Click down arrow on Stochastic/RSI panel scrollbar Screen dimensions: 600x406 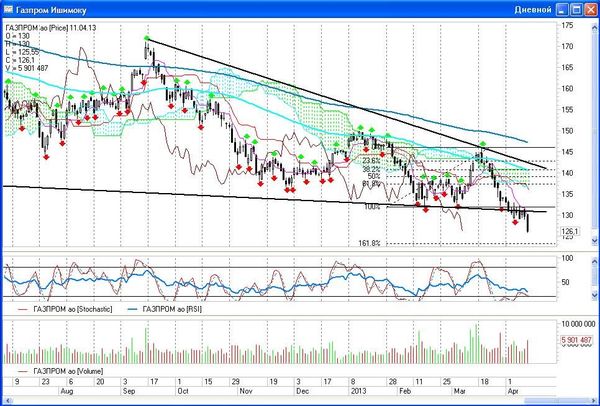[595, 295]
